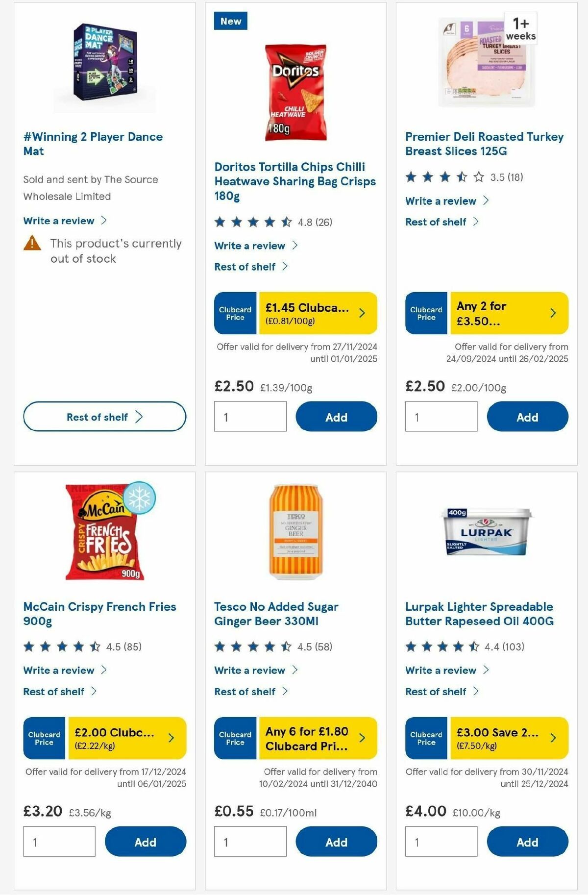Open 'Write a review' for Lurpak butter
This screenshot has width=588, height=895.
pos(441,670)
